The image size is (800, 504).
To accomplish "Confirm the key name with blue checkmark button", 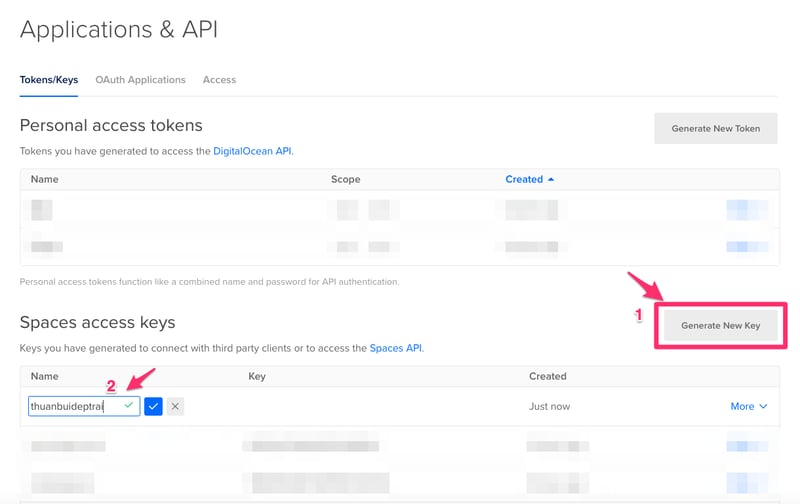I will click(153, 406).
